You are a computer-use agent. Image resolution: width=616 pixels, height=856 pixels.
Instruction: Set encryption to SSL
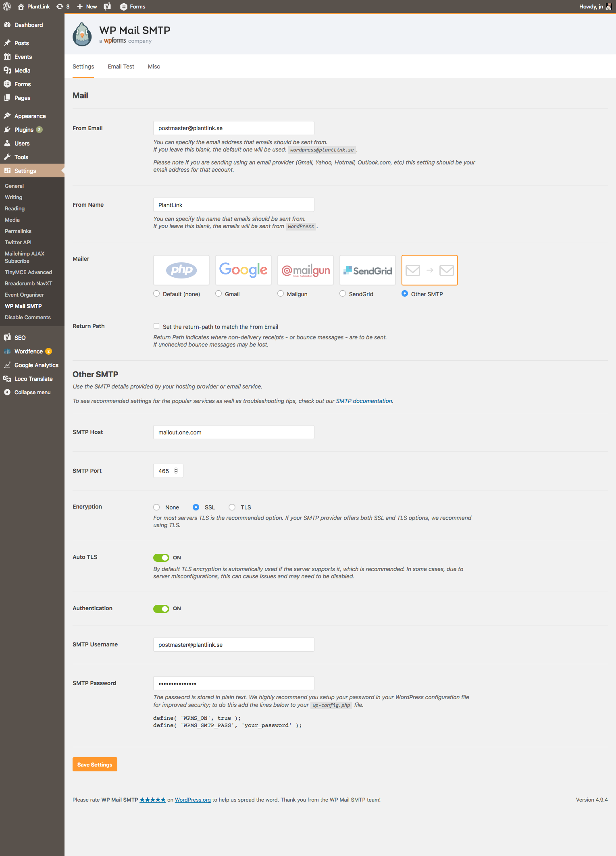[196, 507]
